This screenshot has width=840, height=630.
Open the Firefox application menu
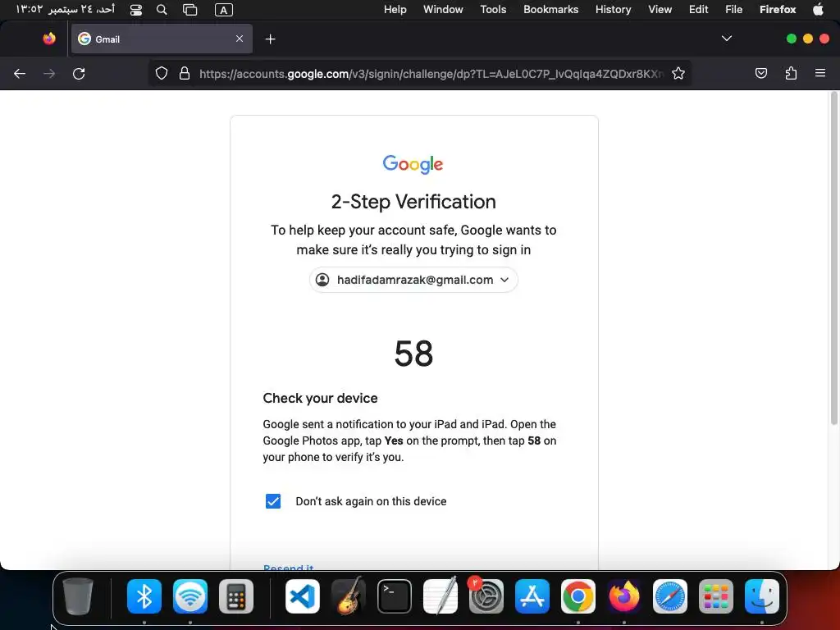[778, 10]
